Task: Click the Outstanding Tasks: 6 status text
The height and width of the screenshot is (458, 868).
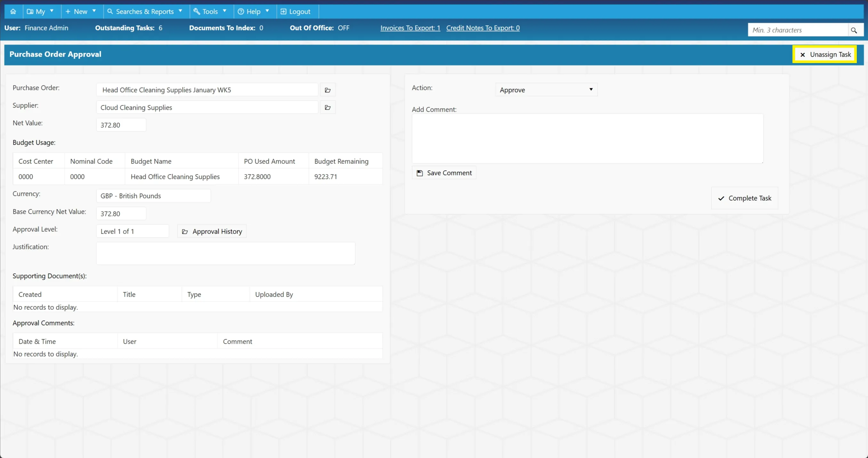Action: (x=128, y=28)
